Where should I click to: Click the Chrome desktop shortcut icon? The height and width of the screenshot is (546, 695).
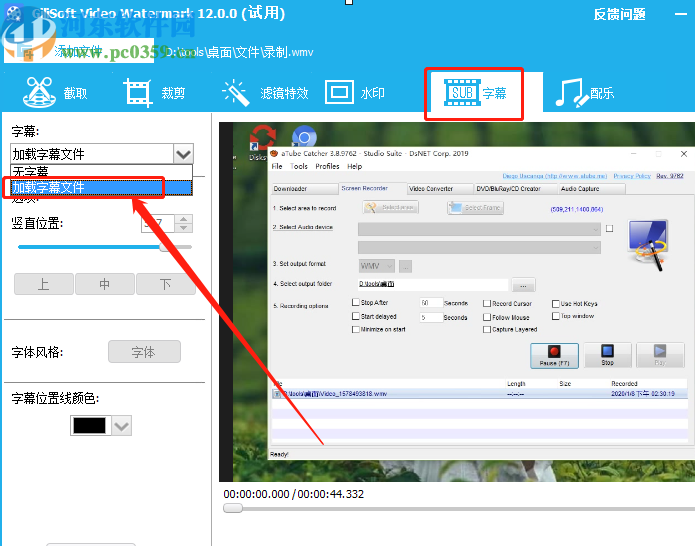pyautogui.click(x=304, y=137)
